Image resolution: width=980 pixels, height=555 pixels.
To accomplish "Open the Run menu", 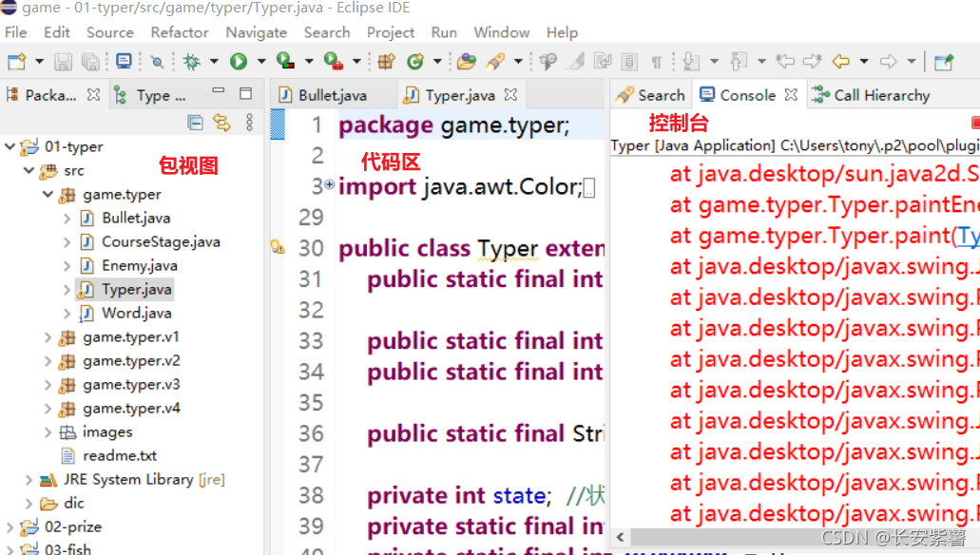I will tap(444, 32).
